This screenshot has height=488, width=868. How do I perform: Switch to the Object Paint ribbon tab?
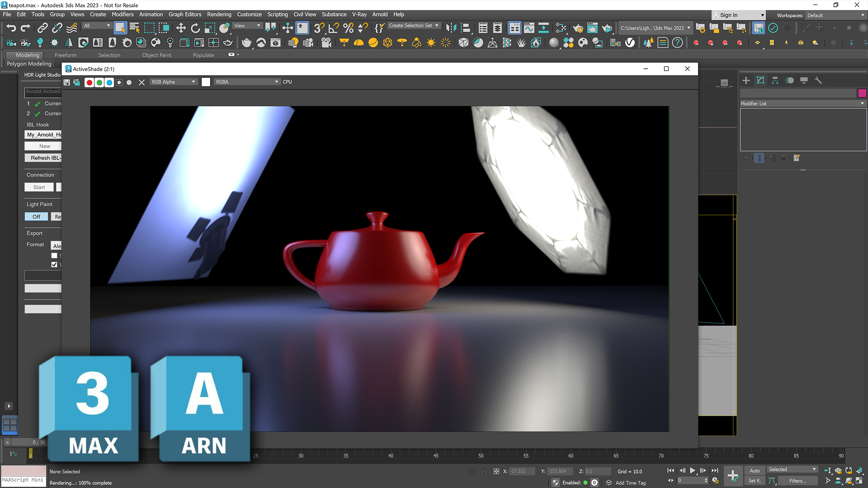click(x=156, y=55)
